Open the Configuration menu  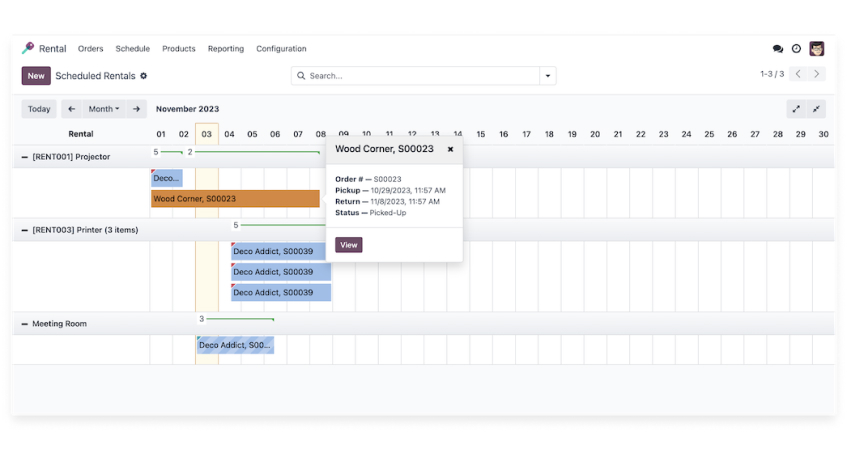click(281, 49)
